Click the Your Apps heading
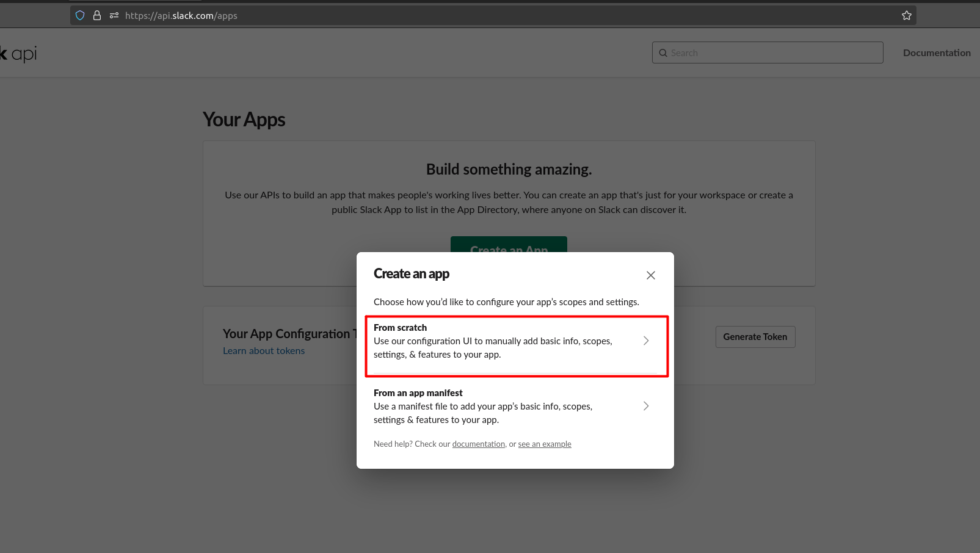This screenshot has height=553, width=980. (244, 120)
